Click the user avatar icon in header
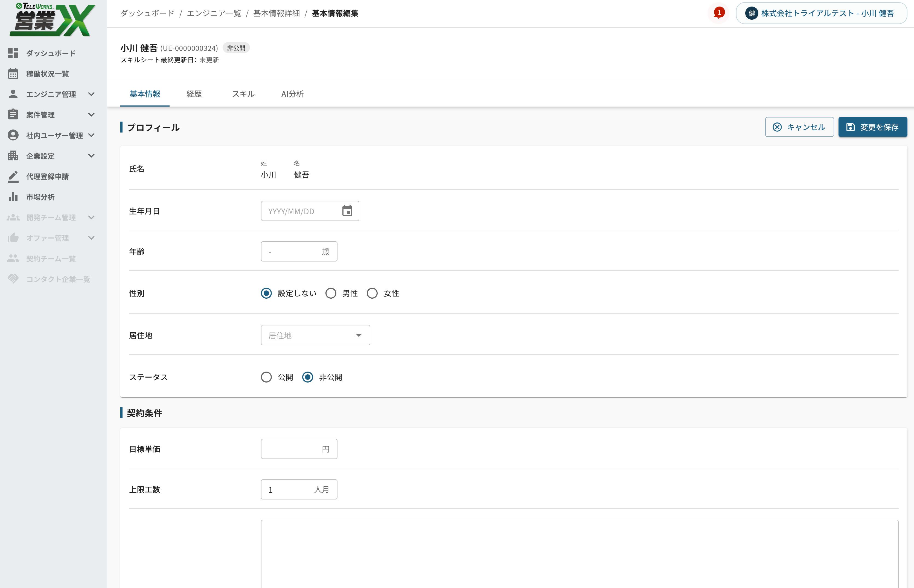This screenshot has width=914, height=588. coord(752,13)
